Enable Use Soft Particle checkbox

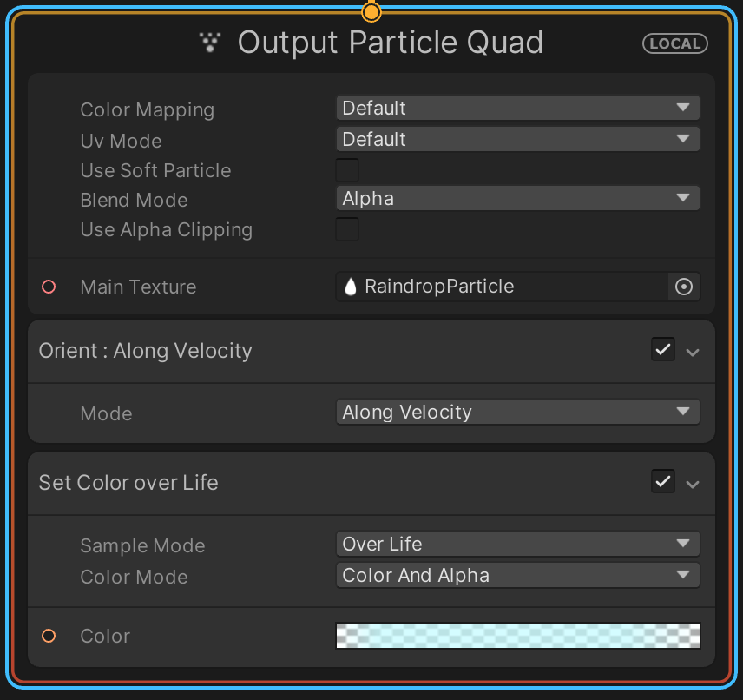(x=347, y=170)
